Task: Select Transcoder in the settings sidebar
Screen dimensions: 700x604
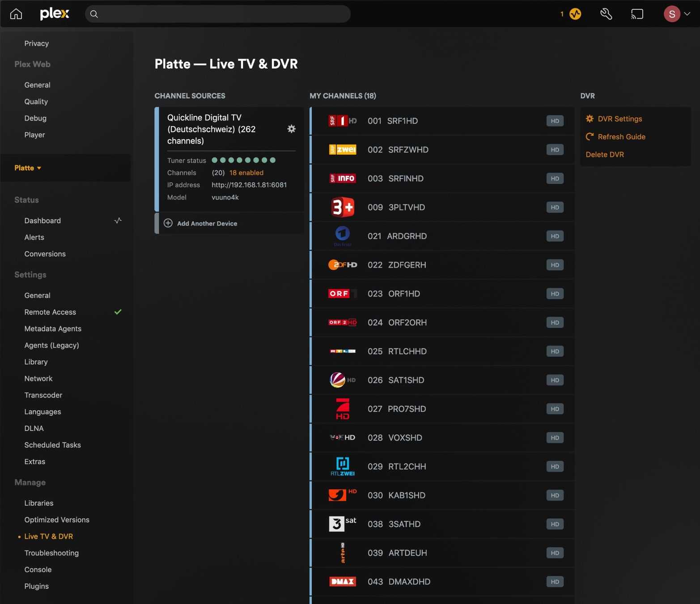Action: pos(43,395)
